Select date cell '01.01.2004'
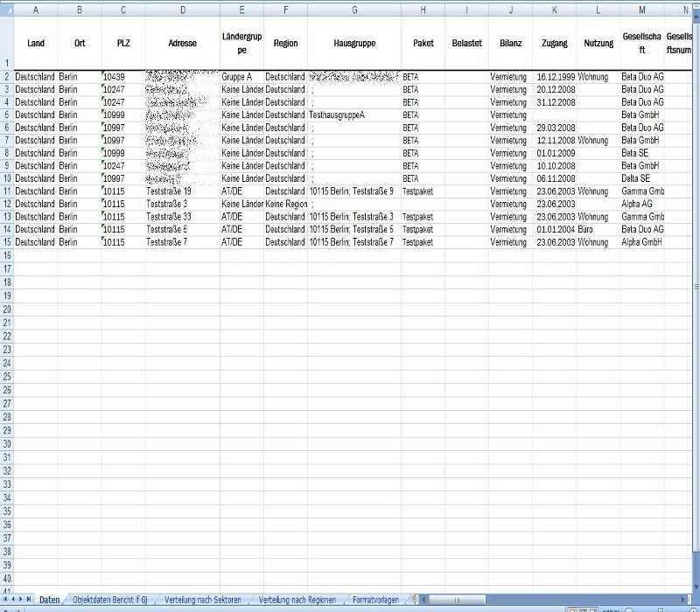The width and height of the screenshot is (700, 612). 555,229
